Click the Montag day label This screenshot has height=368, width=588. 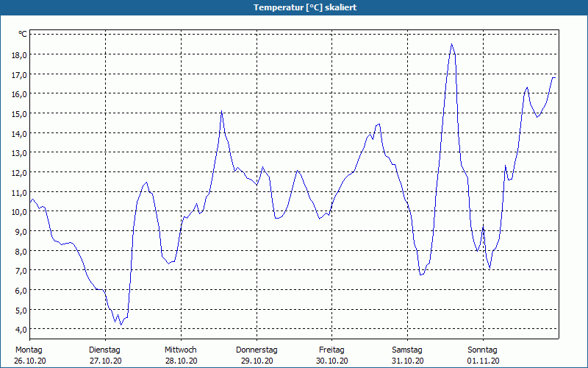pyautogui.click(x=29, y=350)
